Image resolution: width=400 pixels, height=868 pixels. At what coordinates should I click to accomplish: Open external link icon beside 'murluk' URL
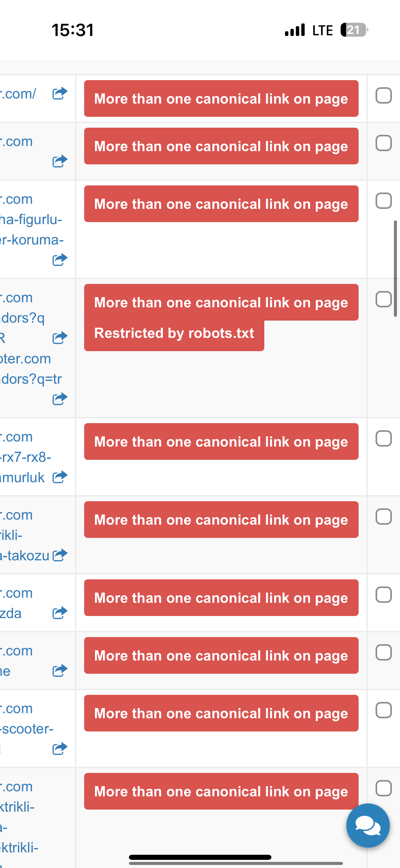[60, 477]
